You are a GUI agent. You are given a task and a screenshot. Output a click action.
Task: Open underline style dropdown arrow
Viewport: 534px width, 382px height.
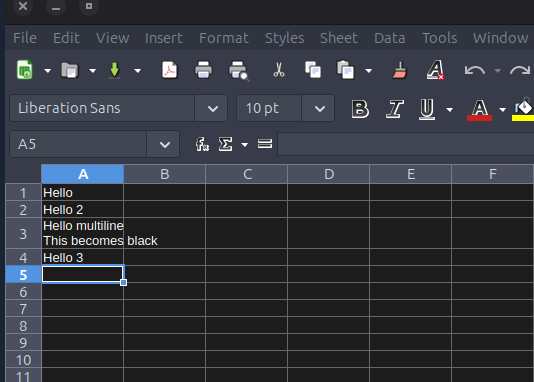pos(450,110)
